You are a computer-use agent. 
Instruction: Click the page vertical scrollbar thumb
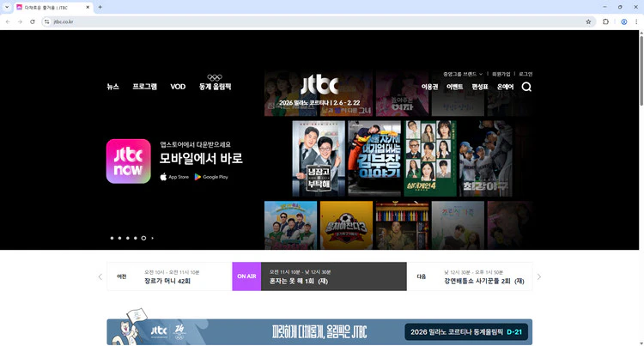[x=641, y=70]
